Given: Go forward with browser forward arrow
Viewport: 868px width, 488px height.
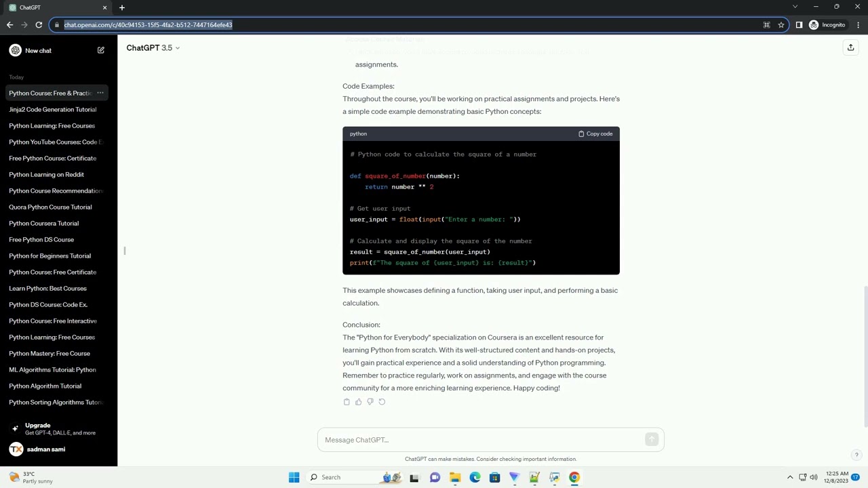Looking at the screenshot, I should click(24, 25).
